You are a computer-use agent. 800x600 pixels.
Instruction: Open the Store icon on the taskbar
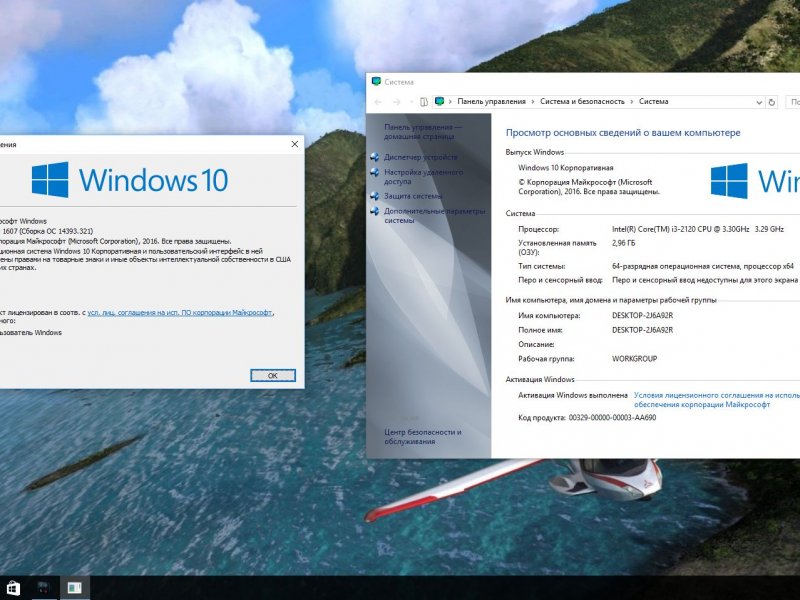tap(12, 588)
